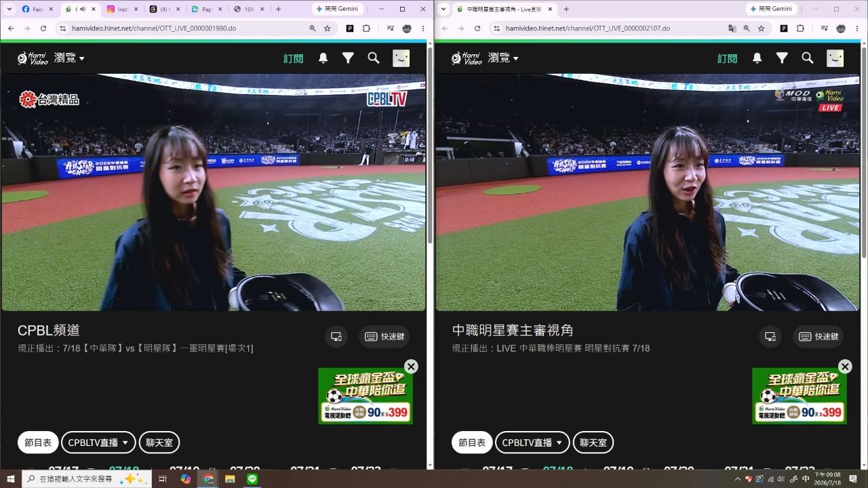Switch to the Instagram tab
The height and width of the screenshot is (488, 868).
(122, 9)
